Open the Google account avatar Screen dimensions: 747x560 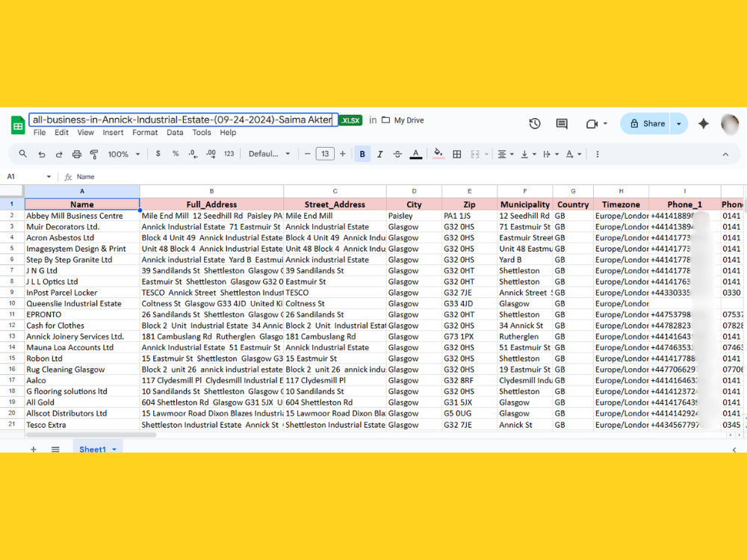[730, 124]
